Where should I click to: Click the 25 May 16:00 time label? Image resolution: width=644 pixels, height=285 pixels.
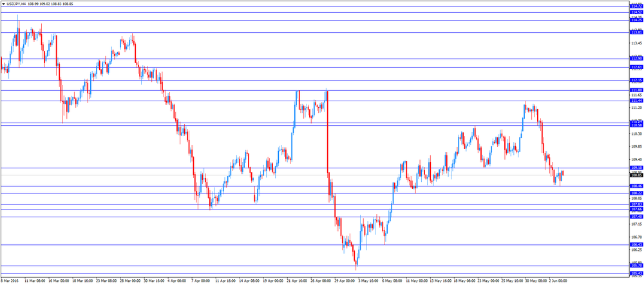512,281
